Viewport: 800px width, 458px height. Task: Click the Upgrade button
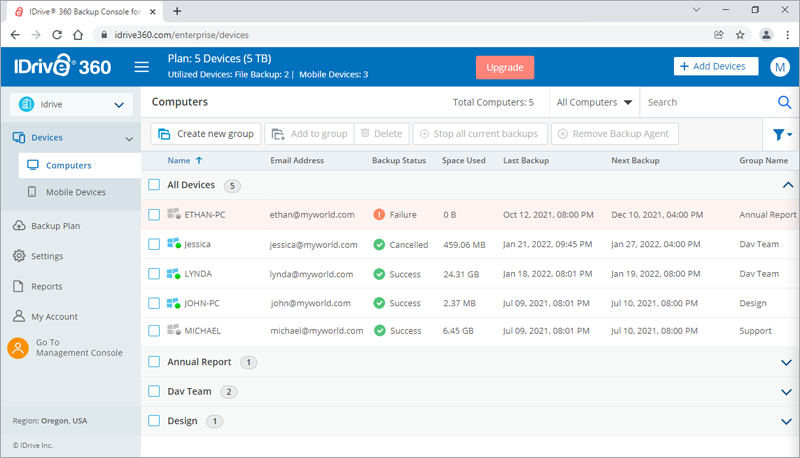[505, 67]
